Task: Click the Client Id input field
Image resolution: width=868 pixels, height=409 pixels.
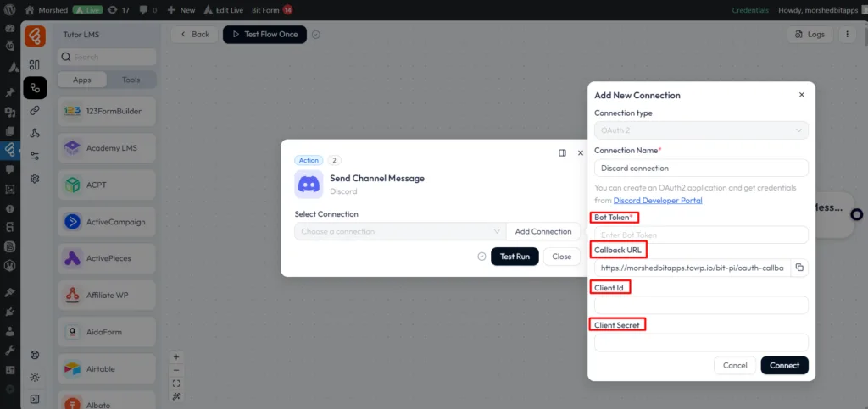Action: pyautogui.click(x=701, y=305)
